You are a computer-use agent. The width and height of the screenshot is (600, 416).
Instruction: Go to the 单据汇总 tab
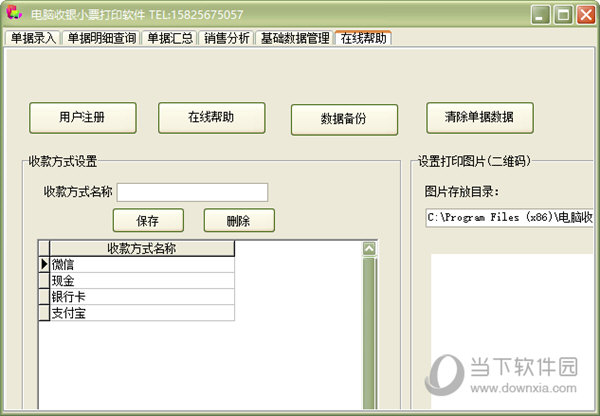(170, 38)
